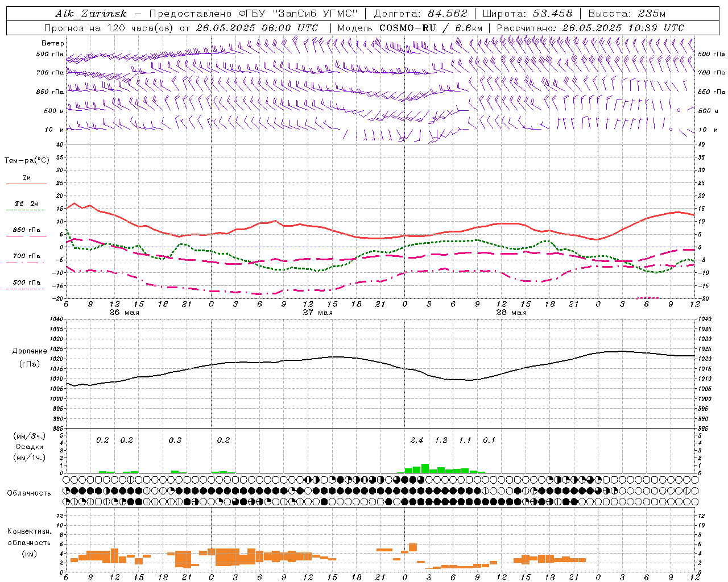Click the 0.3 precipitation amount

click(x=175, y=440)
